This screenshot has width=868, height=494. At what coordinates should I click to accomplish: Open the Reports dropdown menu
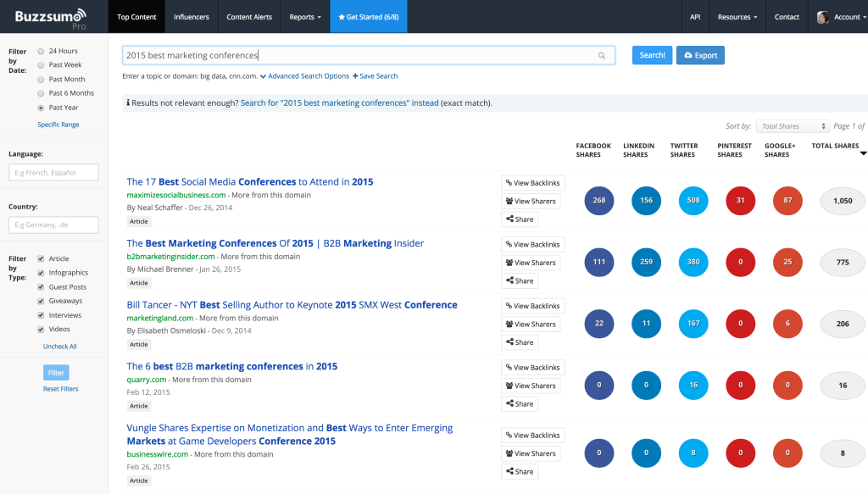[x=305, y=17]
